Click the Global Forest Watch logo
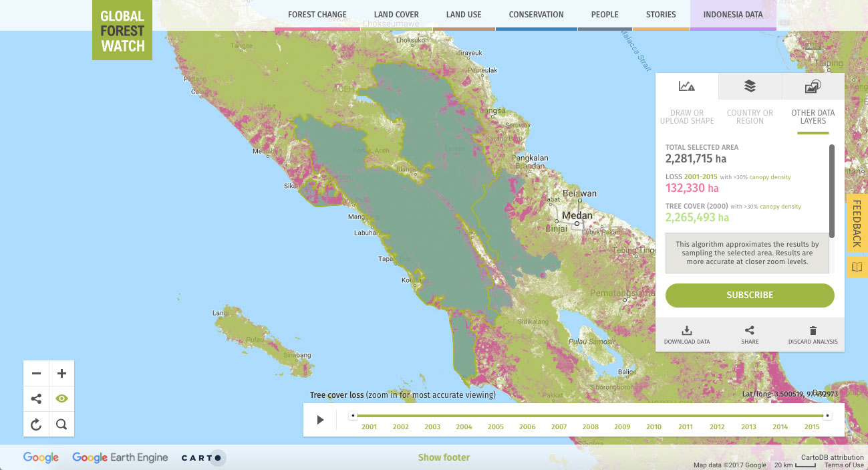Viewport: 868px width, 470px height. tap(122, 30)
